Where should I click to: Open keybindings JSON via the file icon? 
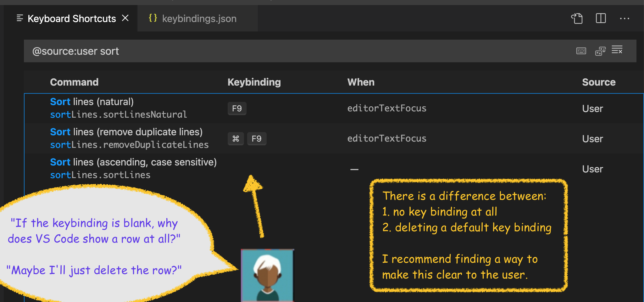(576, 19)
